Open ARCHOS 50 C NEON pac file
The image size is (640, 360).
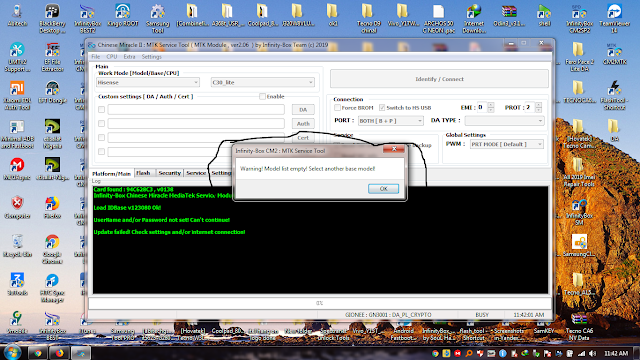point(439,18)
